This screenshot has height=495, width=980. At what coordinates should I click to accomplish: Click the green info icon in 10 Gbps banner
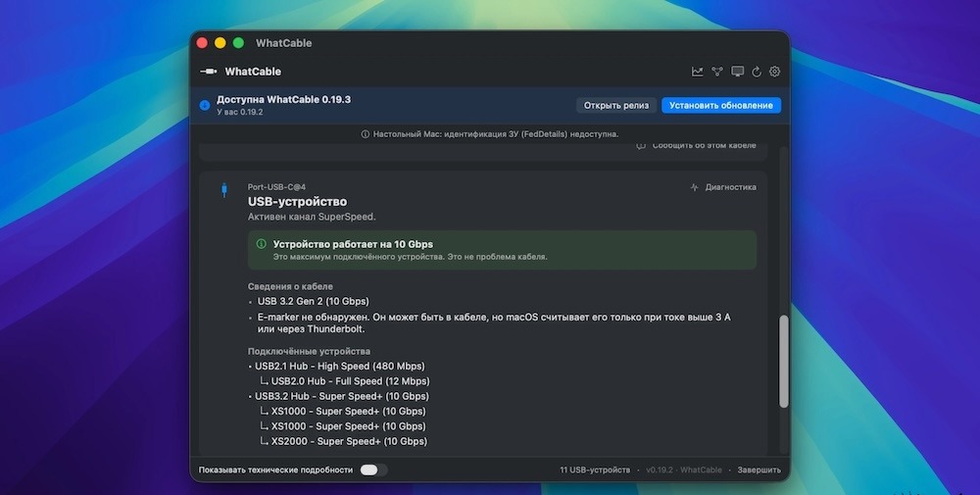click(x=262, y=244)
